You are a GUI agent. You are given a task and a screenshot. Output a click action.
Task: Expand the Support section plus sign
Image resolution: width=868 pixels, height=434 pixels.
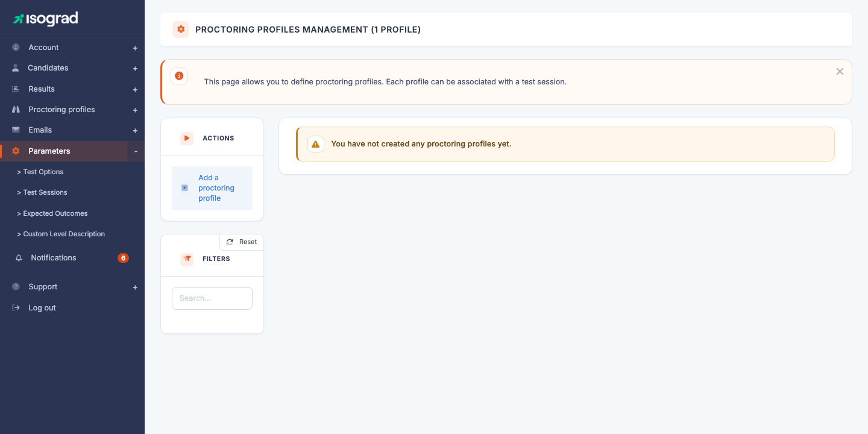(135, 288)
